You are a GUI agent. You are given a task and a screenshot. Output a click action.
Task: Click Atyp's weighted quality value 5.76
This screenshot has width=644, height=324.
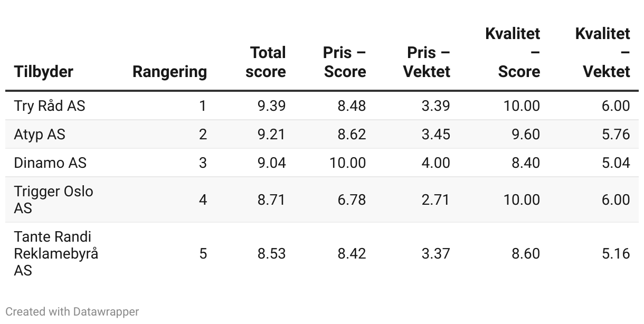(615, 135)
